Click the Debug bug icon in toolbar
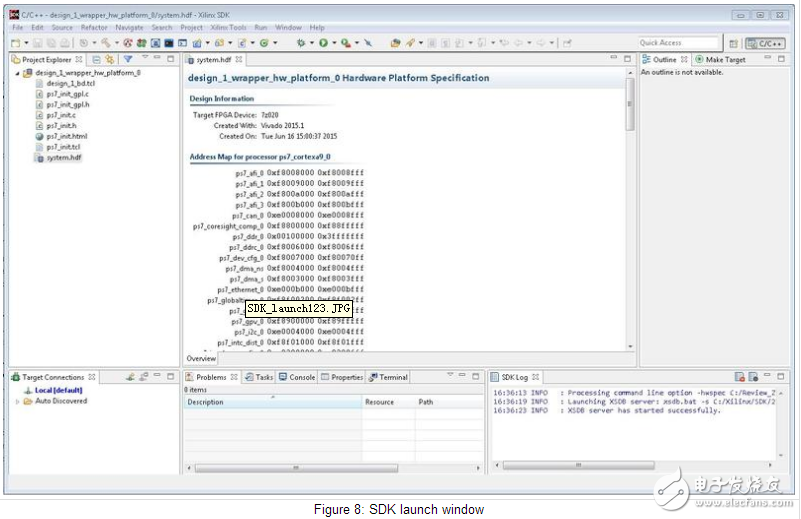This screenshot has width=801, height=519. tap(300, 43)
